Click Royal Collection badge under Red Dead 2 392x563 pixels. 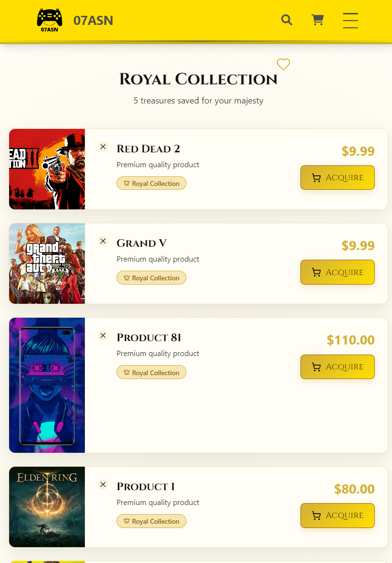[x=151, y=184]
